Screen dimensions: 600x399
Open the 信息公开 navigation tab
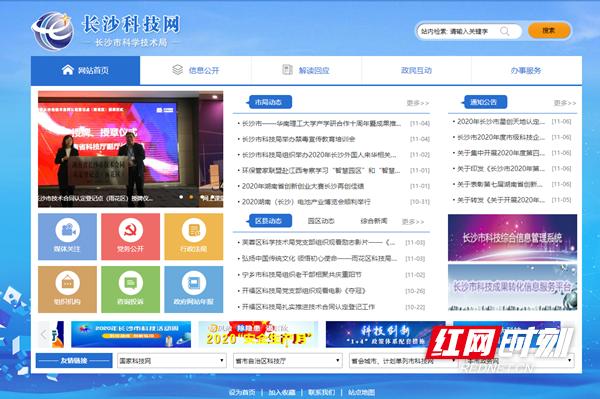tap(196, 70)
